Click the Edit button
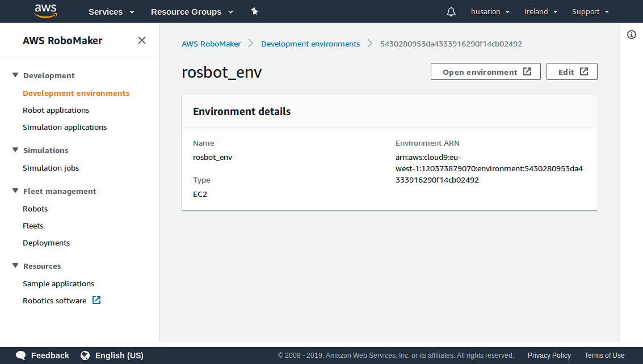 tap(572, 72)
